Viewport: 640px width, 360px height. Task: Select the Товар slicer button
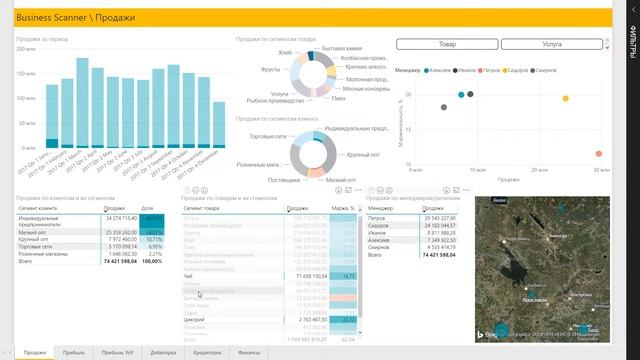(x=447, y=44)
